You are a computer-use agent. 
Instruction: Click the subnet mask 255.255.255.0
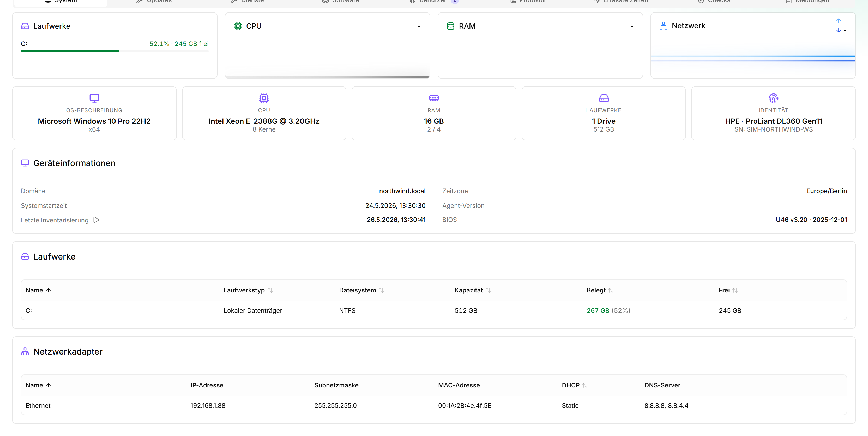tap(335, 406)
